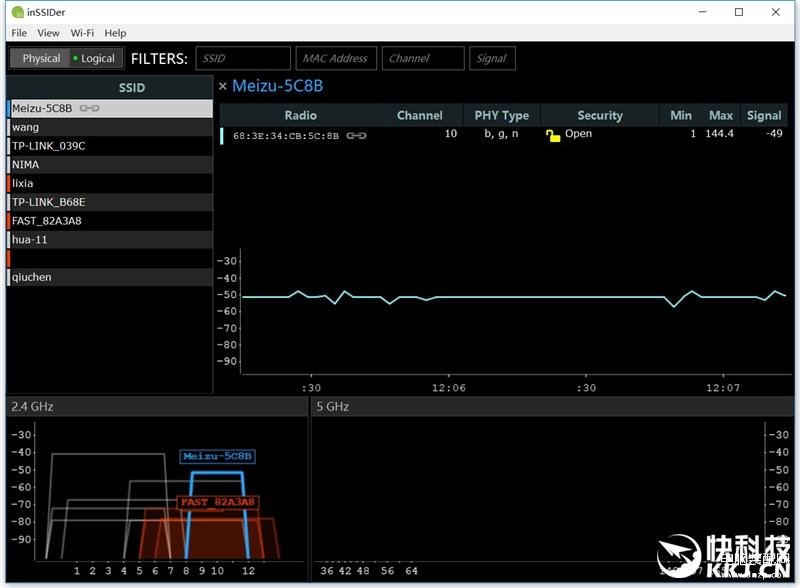
Task: Click the MAC Address filter field
Action: (336, 58)
